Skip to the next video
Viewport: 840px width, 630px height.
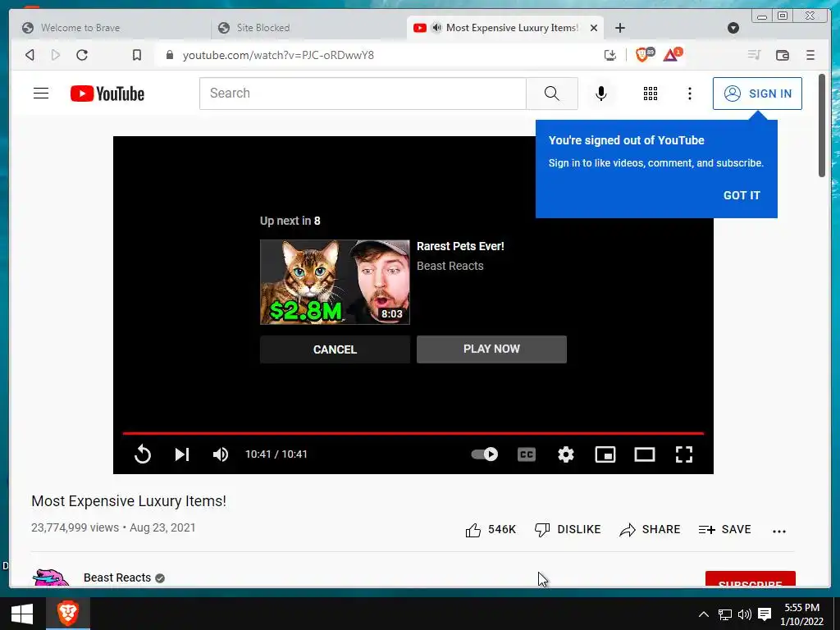pos(182,454)
